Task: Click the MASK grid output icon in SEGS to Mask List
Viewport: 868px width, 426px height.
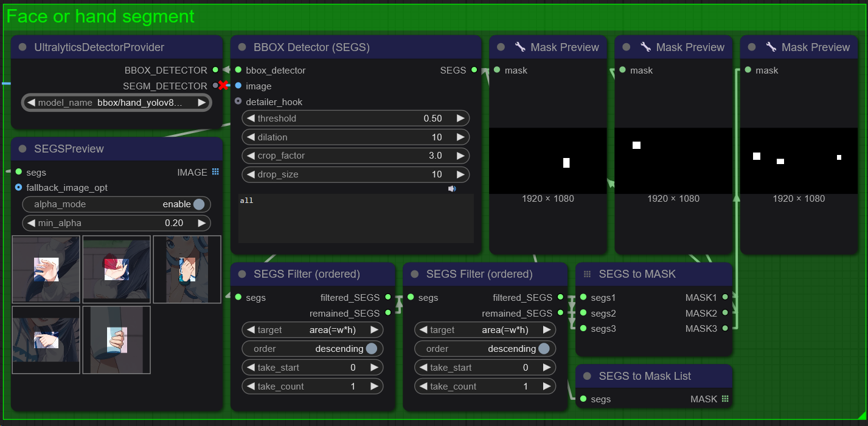Action: coord(725,399)
